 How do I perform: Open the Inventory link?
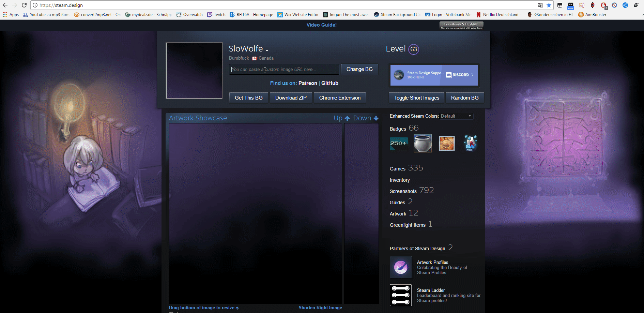click(400, 180)
